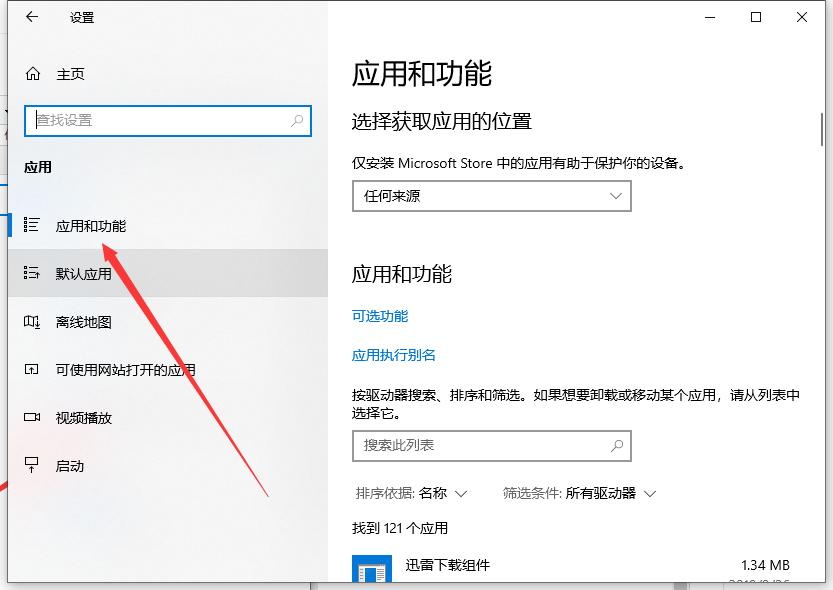
Task: Focus the 查找设置 search field
Action: (x=168, y=121)
